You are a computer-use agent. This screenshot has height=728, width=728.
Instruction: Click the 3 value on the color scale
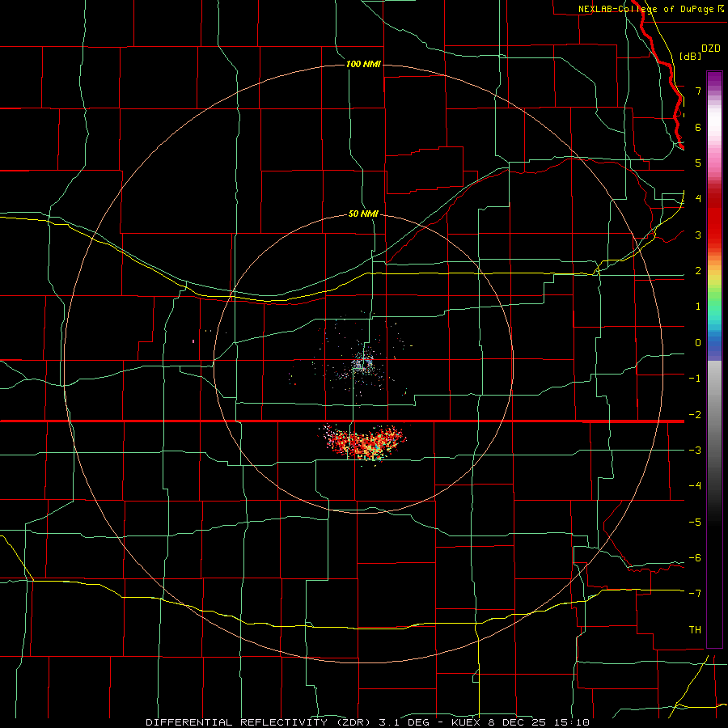(x=698, y=235)
